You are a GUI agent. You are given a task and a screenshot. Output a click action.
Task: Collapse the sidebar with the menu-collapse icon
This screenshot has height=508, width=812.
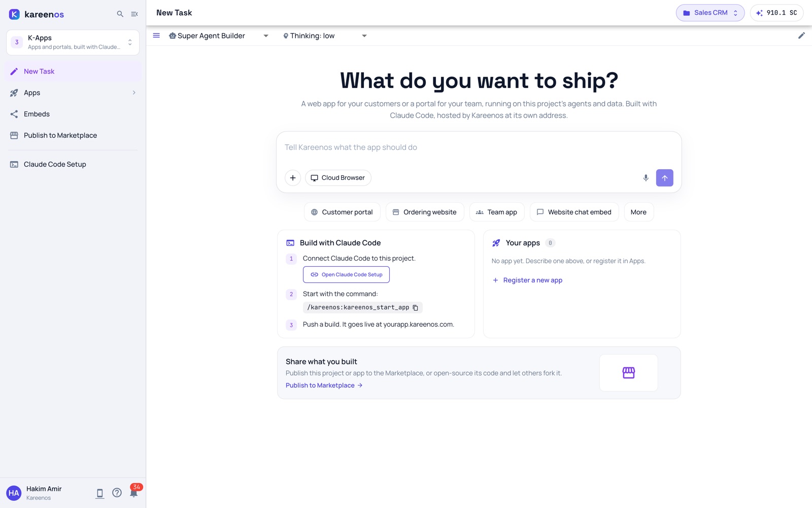coord(134,14)
